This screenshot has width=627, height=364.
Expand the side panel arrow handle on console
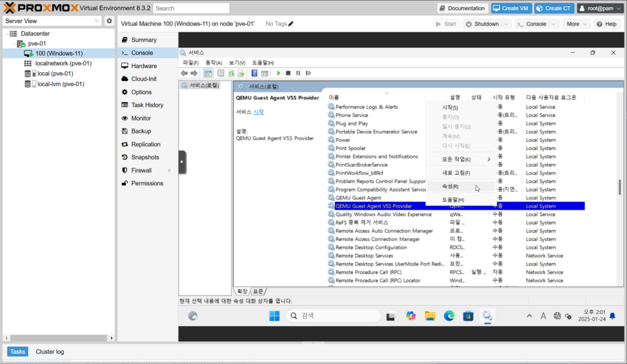[182, 162]
